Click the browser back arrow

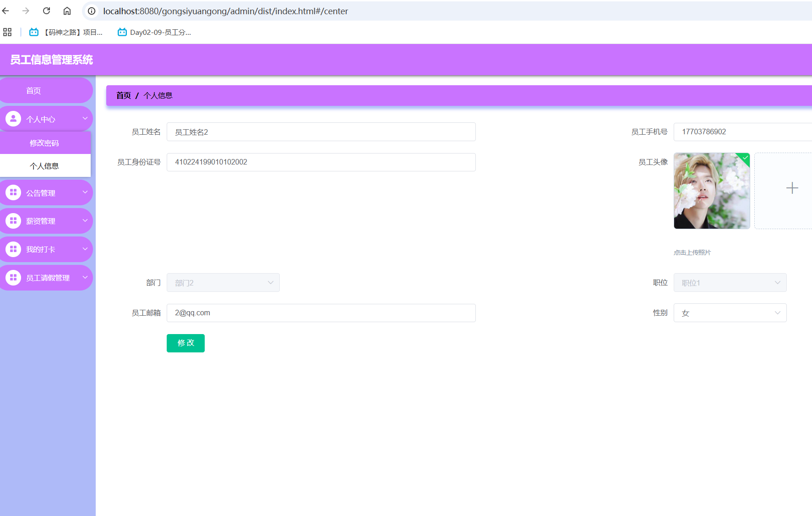coord(6,11)
